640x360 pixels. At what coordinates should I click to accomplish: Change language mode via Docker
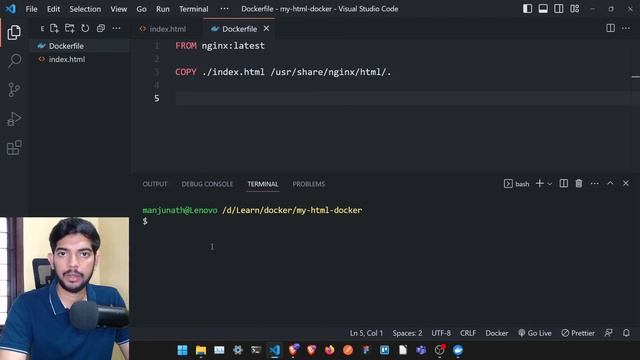497,333
